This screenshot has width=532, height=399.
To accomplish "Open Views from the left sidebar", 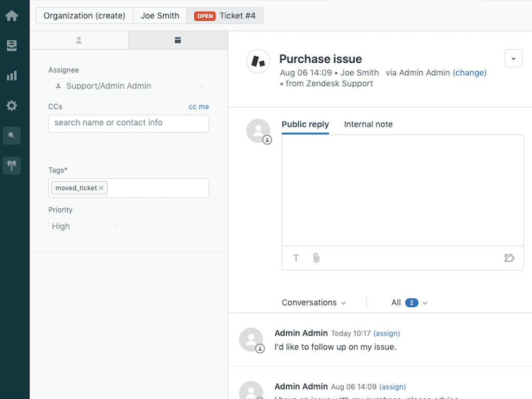I will [x=11, y=46].
